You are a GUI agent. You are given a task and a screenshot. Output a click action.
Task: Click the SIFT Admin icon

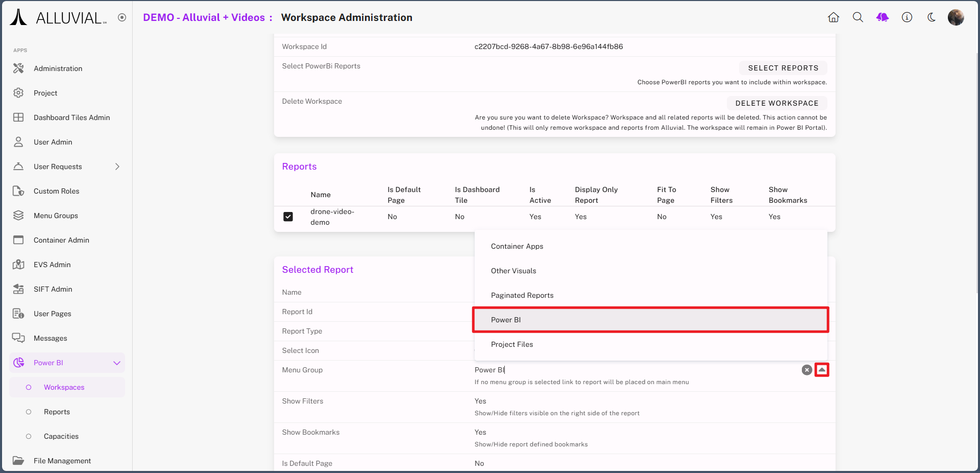pos(18,289)
